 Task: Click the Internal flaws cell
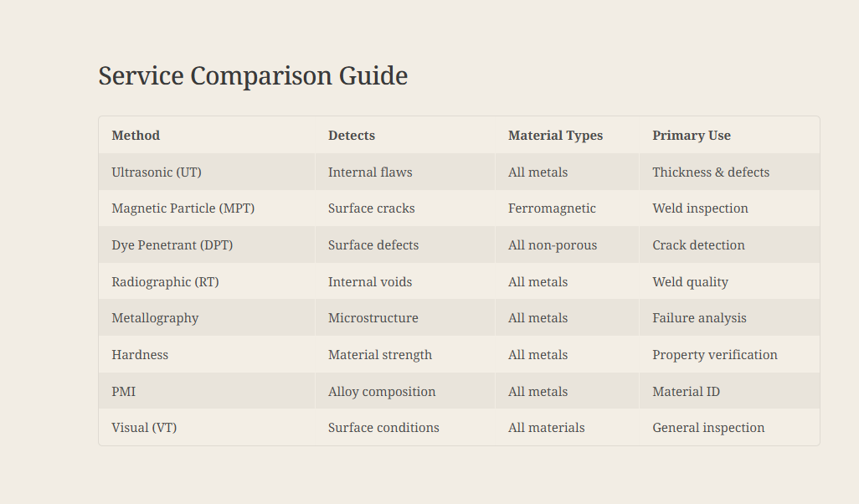[370, 172]
